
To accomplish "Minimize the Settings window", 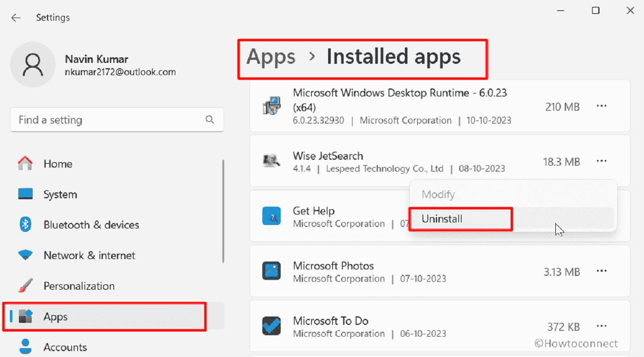I will click(x=561, y=10).
